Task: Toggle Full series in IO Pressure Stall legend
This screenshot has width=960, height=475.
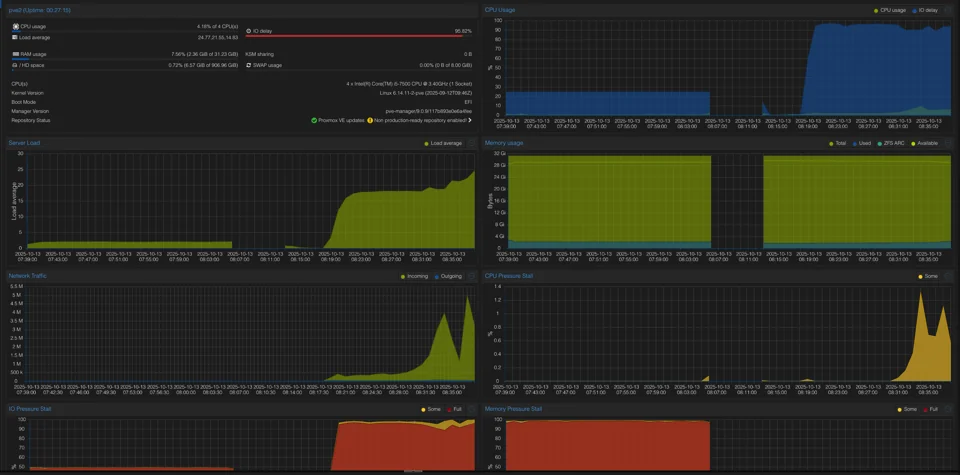Action: (454, 409)
